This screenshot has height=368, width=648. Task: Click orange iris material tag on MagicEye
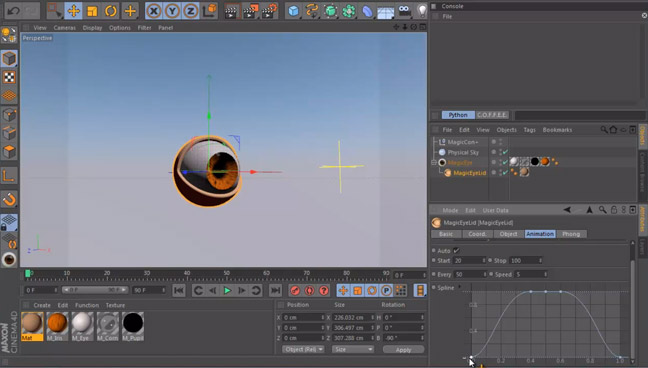coord(545,161)
